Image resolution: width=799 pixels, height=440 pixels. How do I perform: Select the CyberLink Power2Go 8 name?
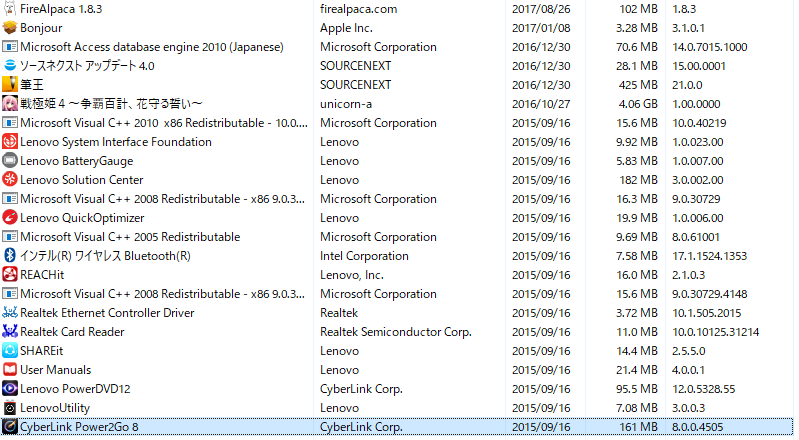coord(79,427)
